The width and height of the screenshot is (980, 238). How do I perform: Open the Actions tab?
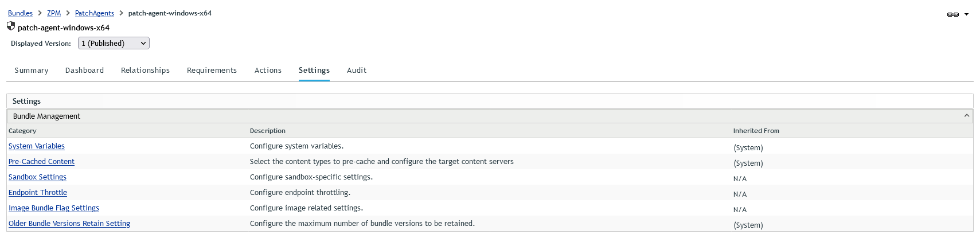pos(268,71)
